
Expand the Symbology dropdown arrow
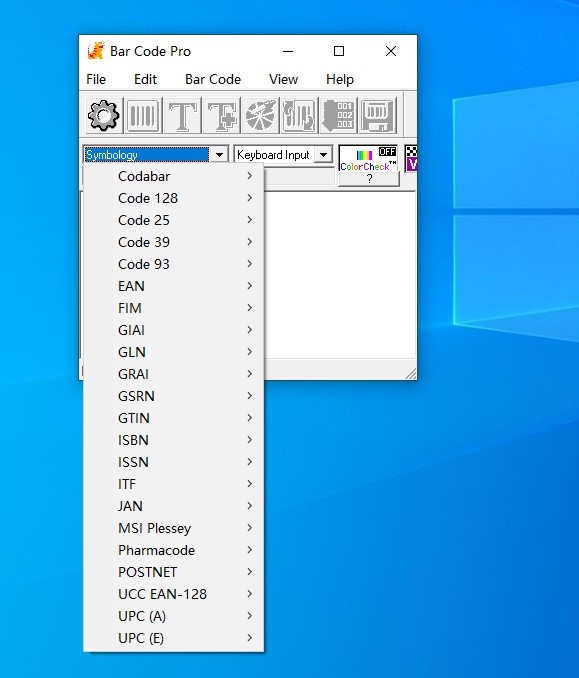[220, 155]
